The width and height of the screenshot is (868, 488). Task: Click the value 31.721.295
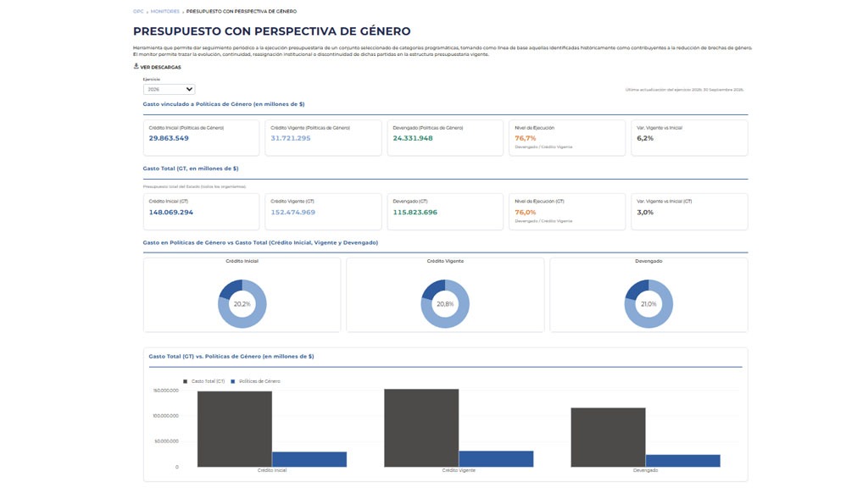click(x=291, y=138)
